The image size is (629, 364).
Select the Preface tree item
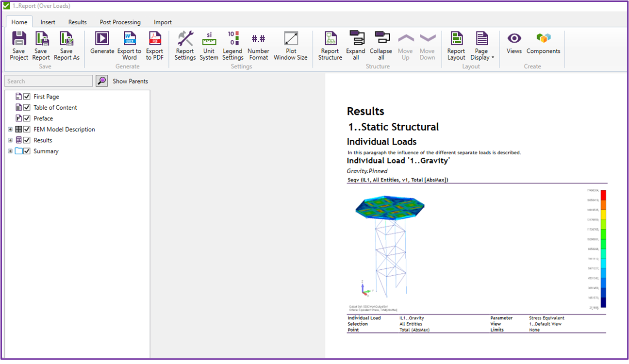[x=43, y=118]
